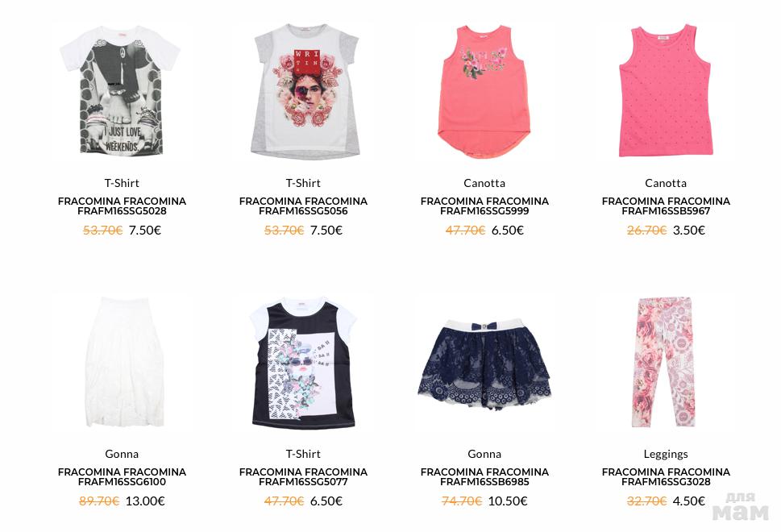Image resolution: width=781 pixels, height=532 pixels.
Task: Select the coral floral Canotta image
Action: 484,91
